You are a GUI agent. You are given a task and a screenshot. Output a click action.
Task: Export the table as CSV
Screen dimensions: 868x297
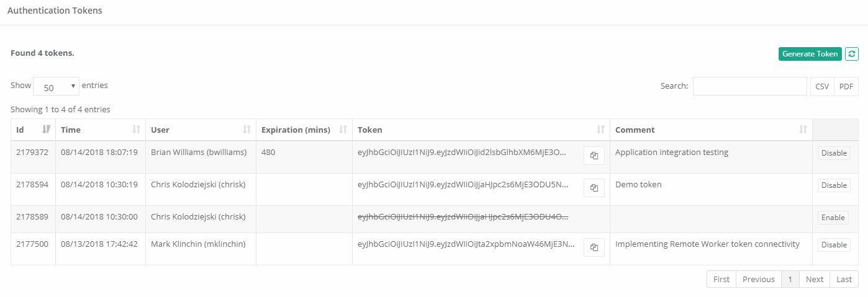pos(822,87)
